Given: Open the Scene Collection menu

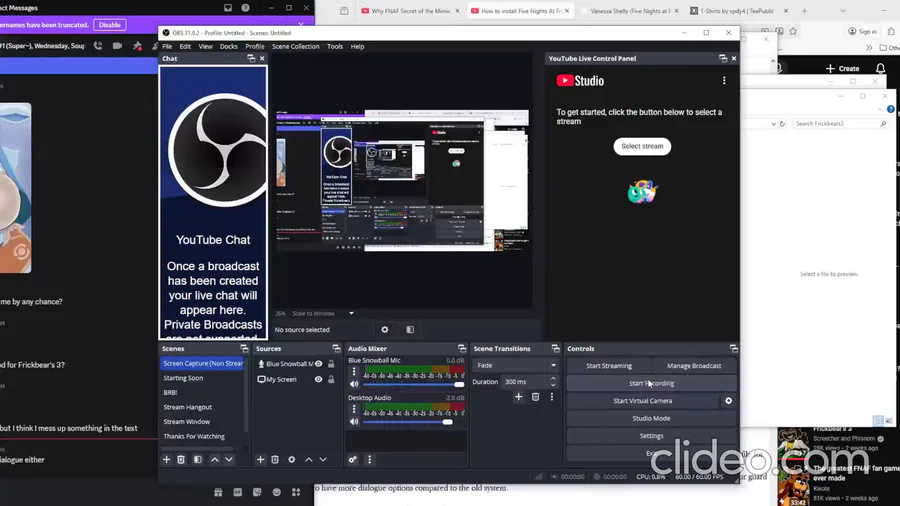Looking at the screenshot, I should click(296, 46).
